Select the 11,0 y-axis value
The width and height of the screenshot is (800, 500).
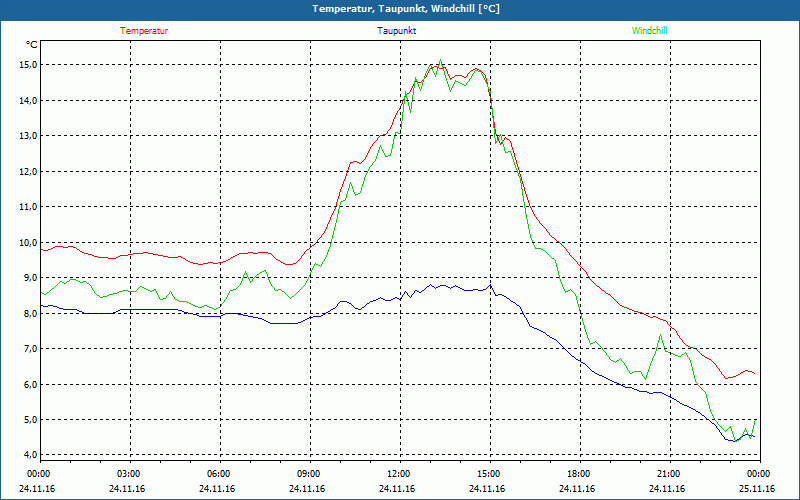pos(29,207)
